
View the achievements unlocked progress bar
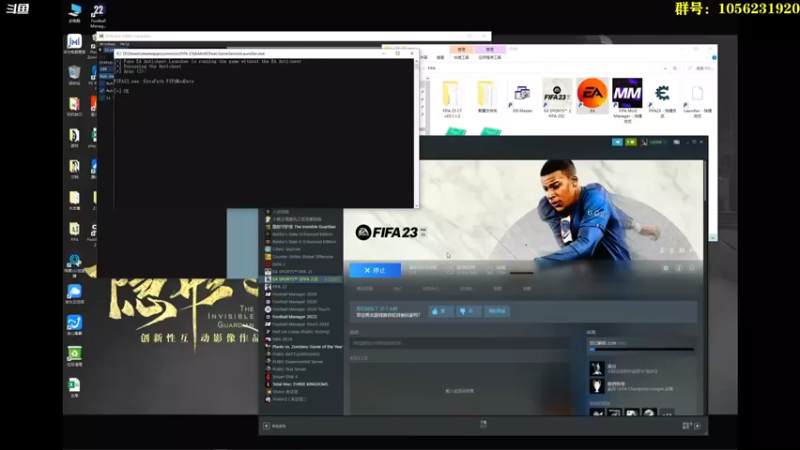click(642, 349)
